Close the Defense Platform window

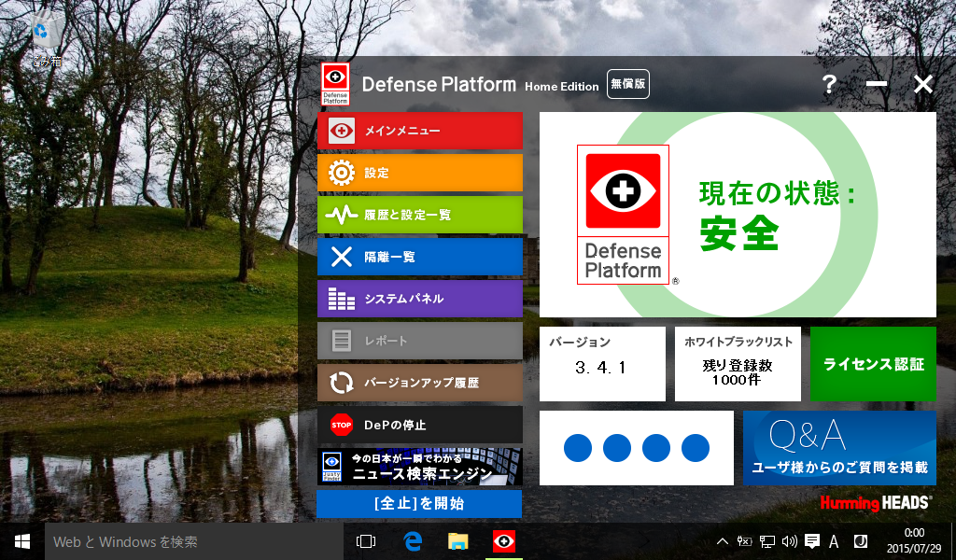(x=923, y=83)
